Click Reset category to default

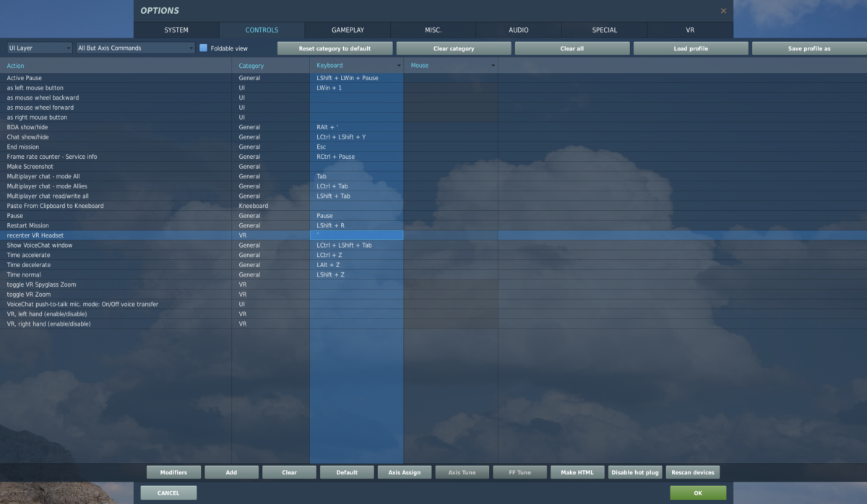coord(335,48)
